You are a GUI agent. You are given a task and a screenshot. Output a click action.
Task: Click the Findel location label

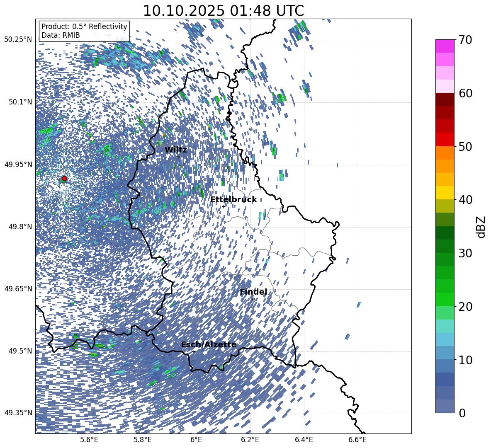pos(253,292)
